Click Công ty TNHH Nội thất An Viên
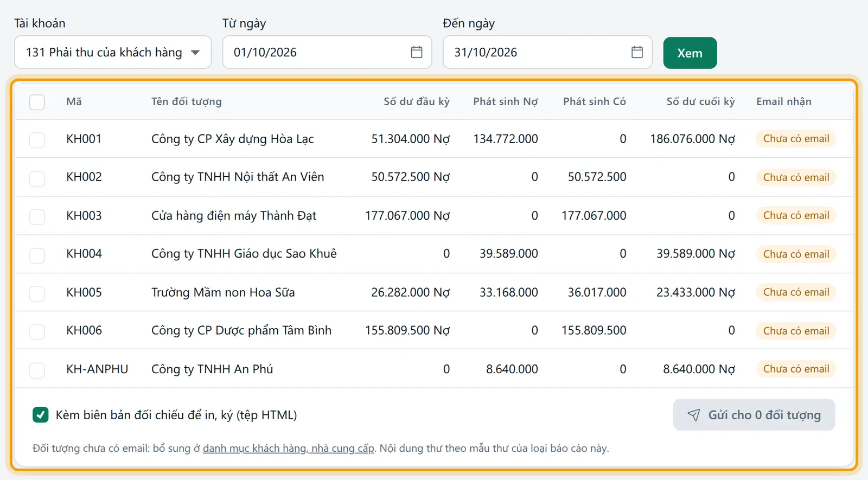Image resolution: width=868 pixels, height=480 pixels. (238, 177)
